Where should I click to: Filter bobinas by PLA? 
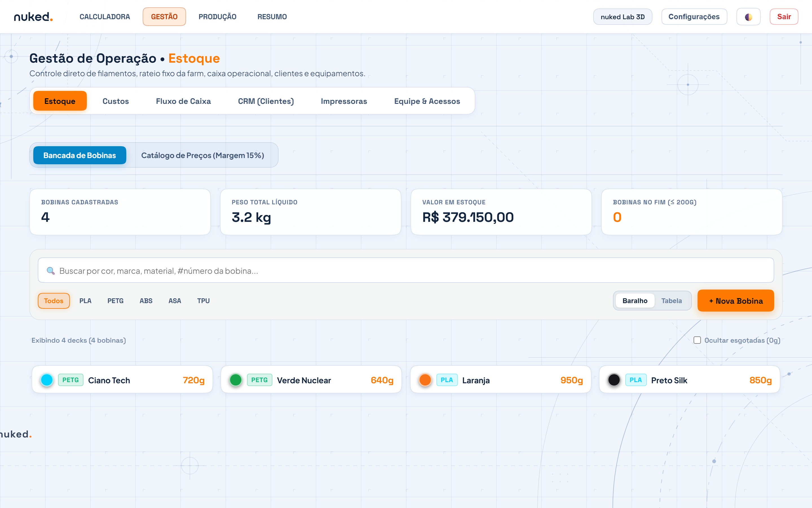[85, 301]
